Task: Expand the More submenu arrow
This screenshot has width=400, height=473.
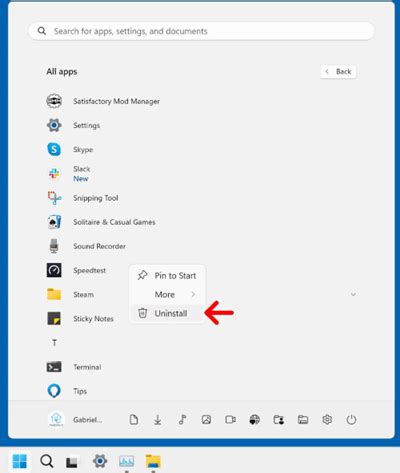Action: tap(193, 294)
